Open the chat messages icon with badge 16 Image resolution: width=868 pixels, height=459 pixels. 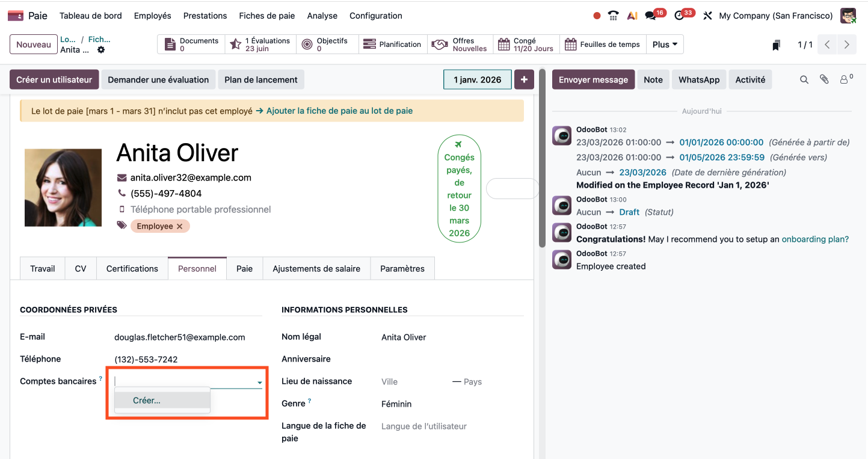(x=651, y=16)
